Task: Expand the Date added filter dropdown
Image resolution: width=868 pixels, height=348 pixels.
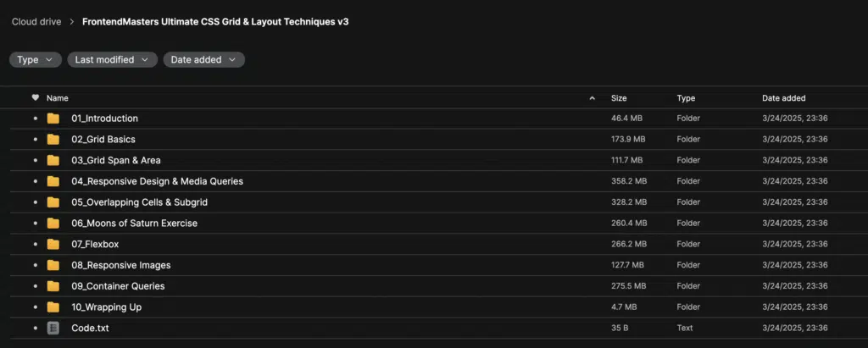Action: tap(203, 60)
